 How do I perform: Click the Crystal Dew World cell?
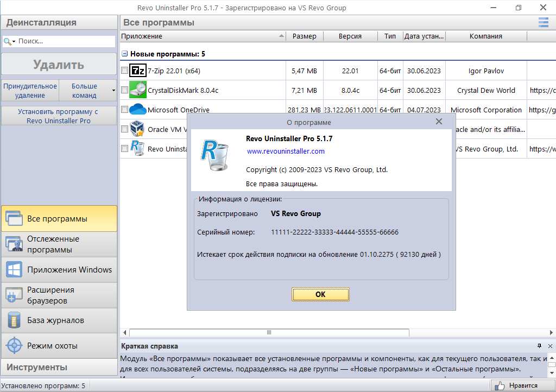[x=486, y=90]
